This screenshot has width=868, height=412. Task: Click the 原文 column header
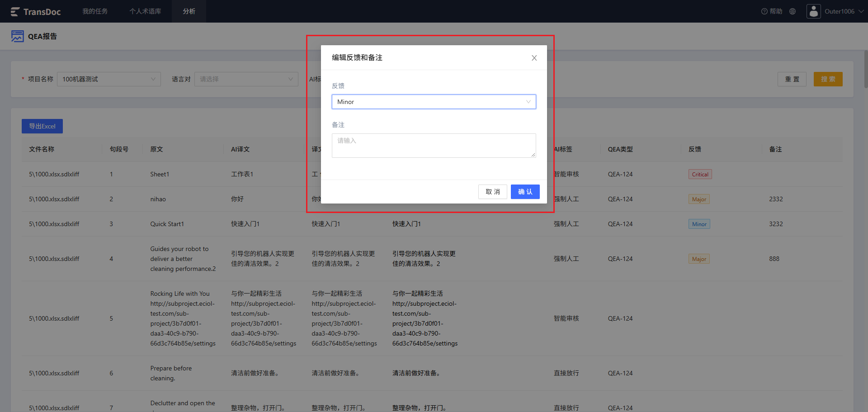[x=156, y=149]
